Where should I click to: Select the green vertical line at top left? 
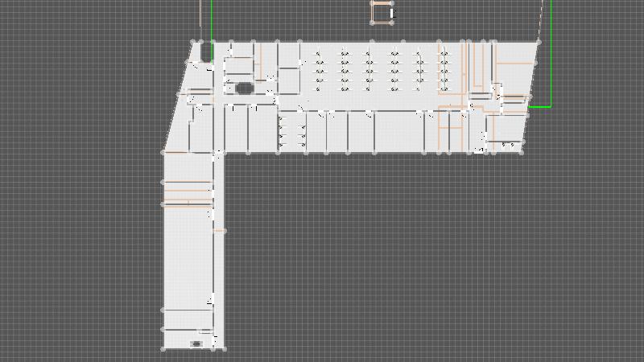[212, 24]
